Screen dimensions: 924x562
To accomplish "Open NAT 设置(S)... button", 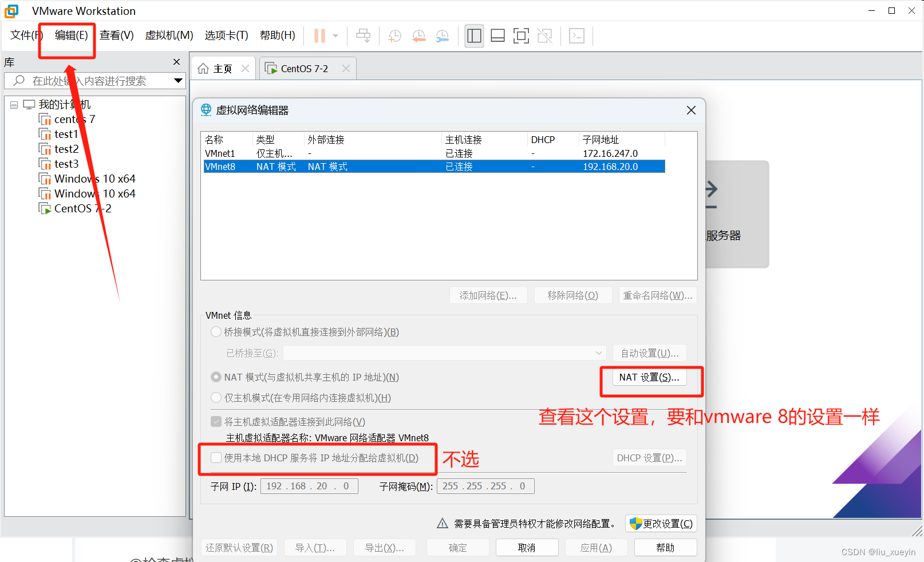I will pos(649,377).
